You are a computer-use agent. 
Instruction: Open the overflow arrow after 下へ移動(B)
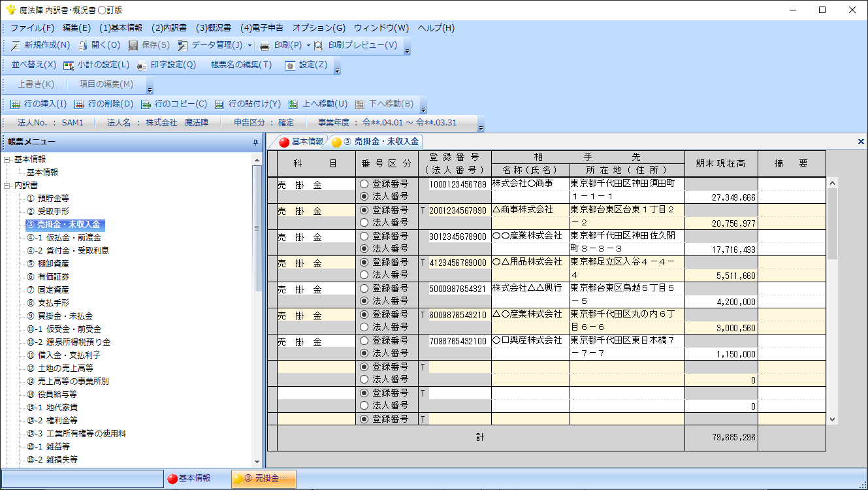pyautogui.click(x=423, y=108)
